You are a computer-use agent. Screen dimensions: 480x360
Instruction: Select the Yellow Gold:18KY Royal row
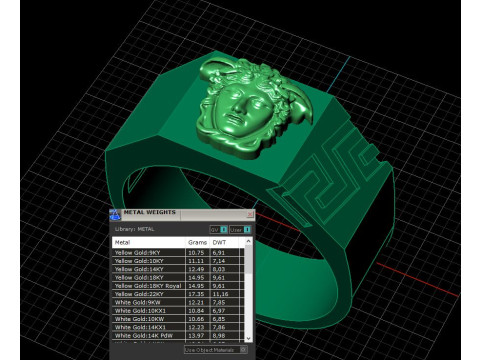pyautogui.click(x=178, y=286)
